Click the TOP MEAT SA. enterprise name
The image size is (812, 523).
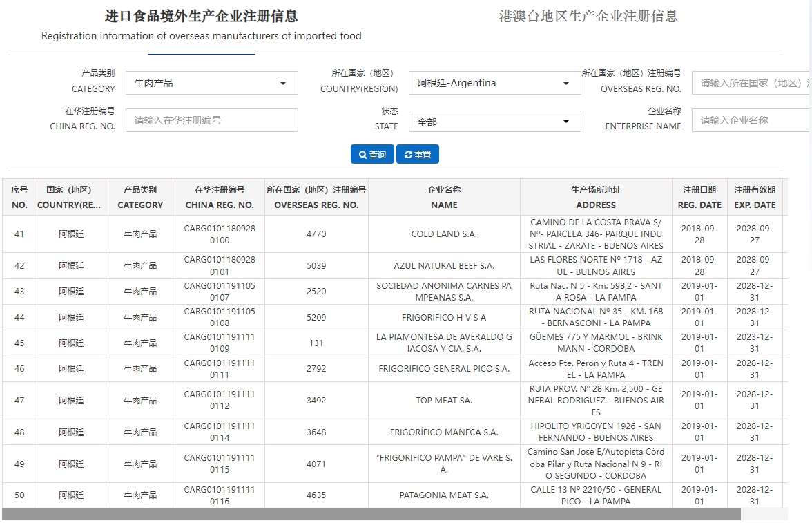(444, 400)
